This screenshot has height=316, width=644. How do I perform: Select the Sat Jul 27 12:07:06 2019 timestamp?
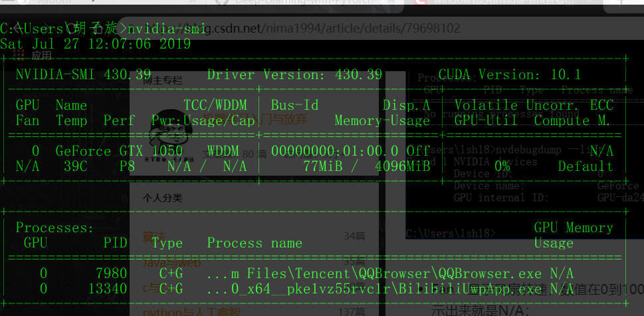pyautogui.click(x=95, y=43)
